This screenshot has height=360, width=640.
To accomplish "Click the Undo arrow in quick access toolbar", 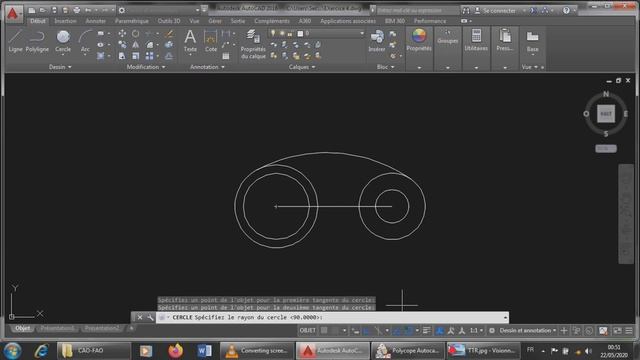I will tap(88, 10).
